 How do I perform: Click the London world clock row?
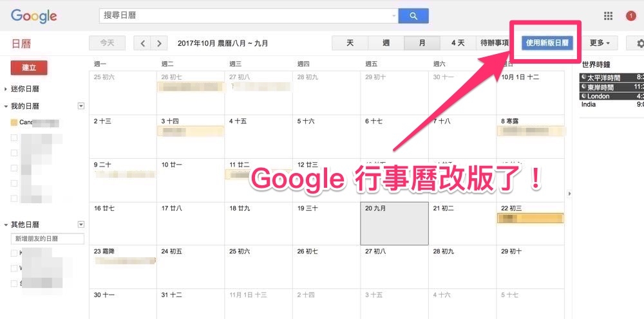tap(612, 96)
